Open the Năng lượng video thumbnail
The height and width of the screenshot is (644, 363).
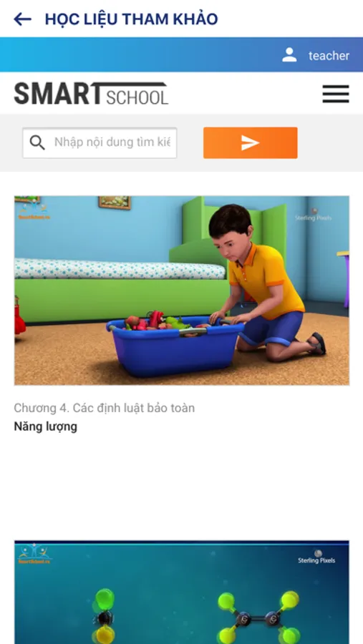tap(182, 291)
